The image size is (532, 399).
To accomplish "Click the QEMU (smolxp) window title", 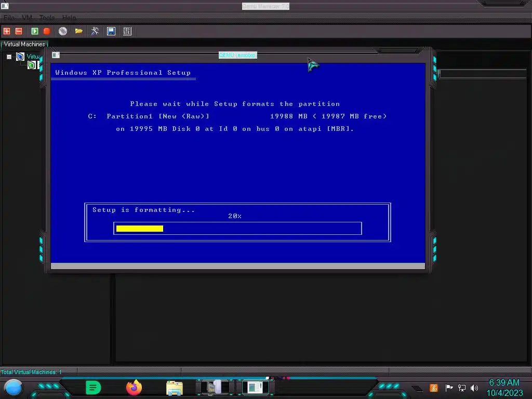I will tap(238, 55).
